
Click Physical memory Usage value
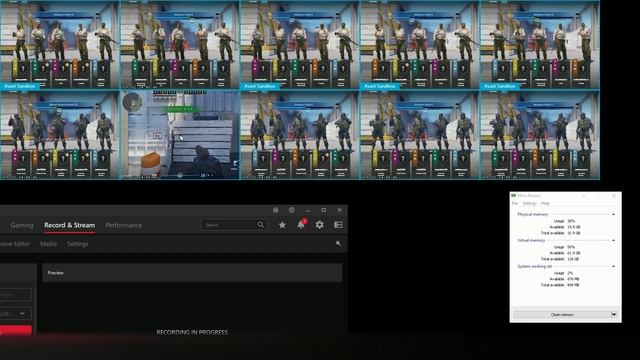[x=571, y=221]
